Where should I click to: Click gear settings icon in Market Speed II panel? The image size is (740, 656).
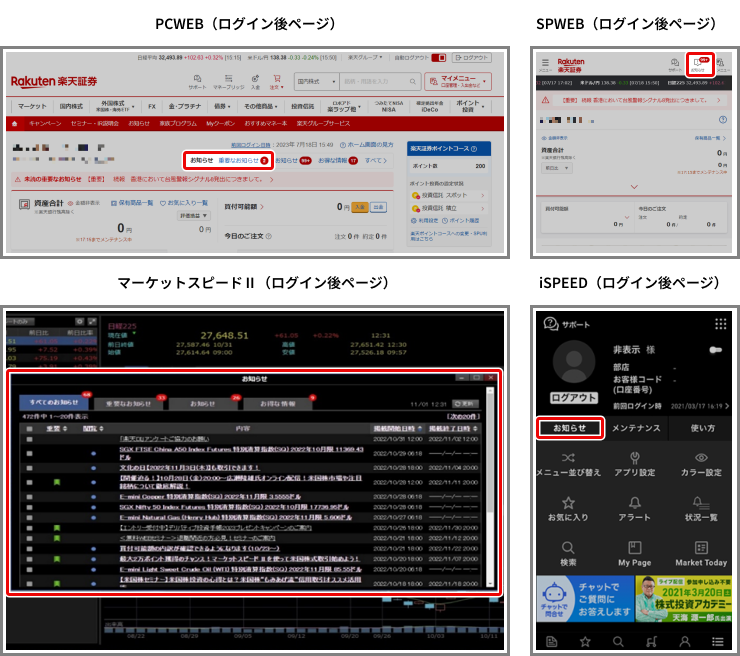[79, 321]
